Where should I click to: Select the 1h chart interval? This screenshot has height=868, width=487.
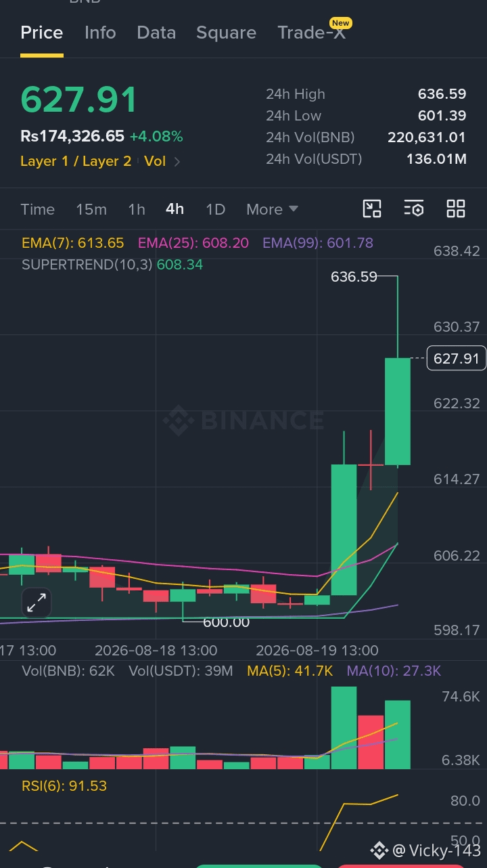tap(137, 209)
